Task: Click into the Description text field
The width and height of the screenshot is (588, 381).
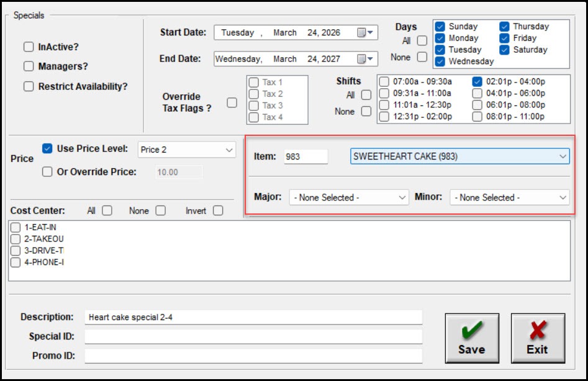Action: pos(253,317)
